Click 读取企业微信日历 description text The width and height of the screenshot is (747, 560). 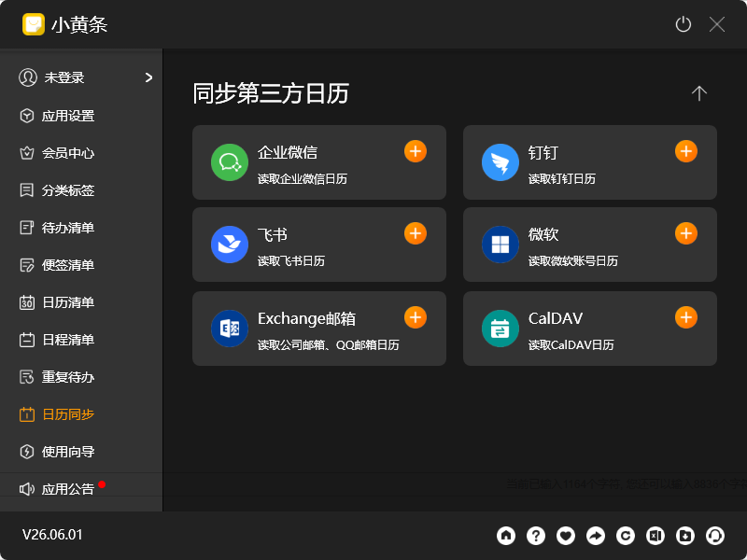[x=303, y=179]
